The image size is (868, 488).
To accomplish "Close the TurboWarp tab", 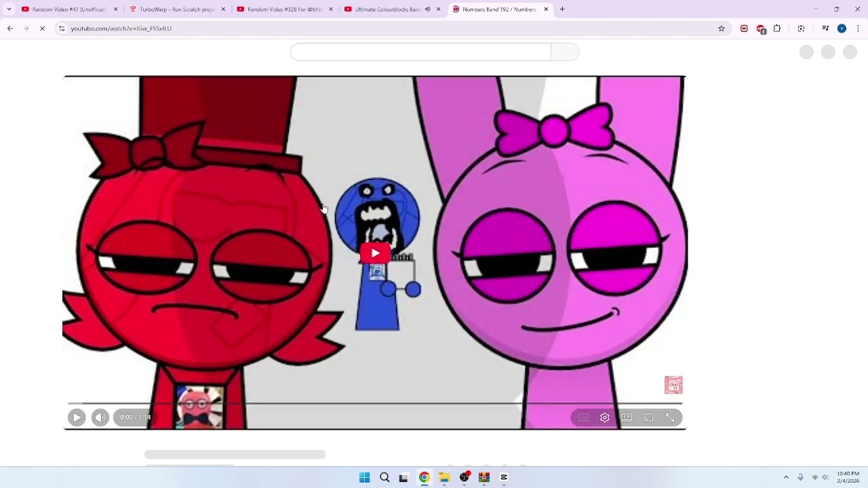I will point(223,9).
